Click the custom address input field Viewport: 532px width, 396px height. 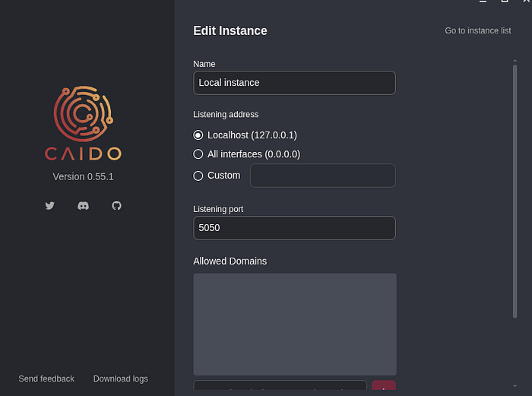[x=323, y=176]
